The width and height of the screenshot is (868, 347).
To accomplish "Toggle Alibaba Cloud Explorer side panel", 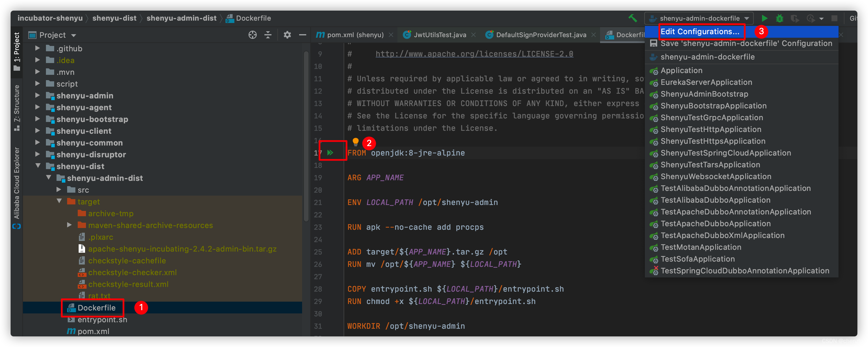I will coord(16,187).
